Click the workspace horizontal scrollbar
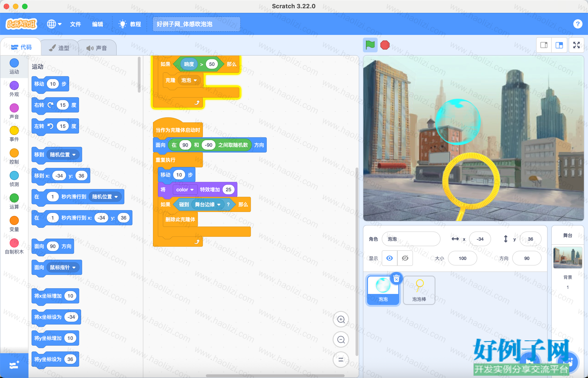Image resolution: width=588 pixels, height=378 pixels. click(x=275, y=375)
